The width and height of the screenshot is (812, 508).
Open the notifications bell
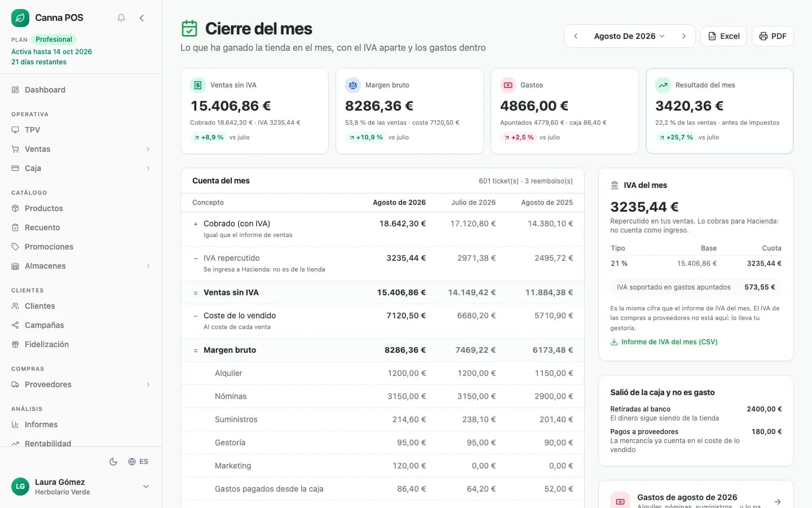(x=121, y=18)
